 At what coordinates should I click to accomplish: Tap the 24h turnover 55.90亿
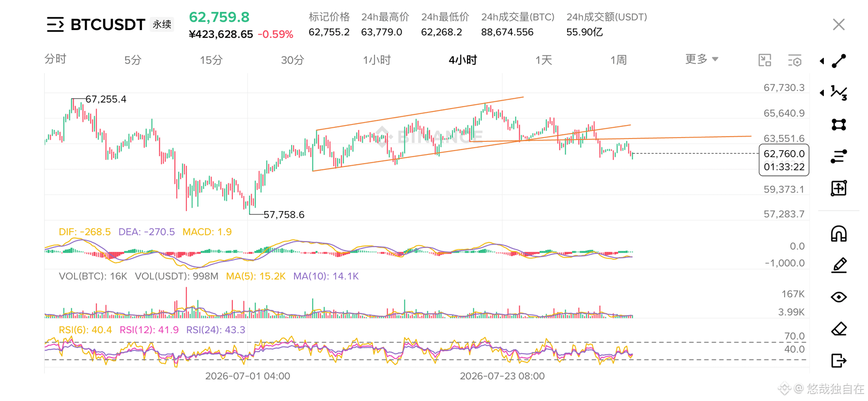[584, 32]
